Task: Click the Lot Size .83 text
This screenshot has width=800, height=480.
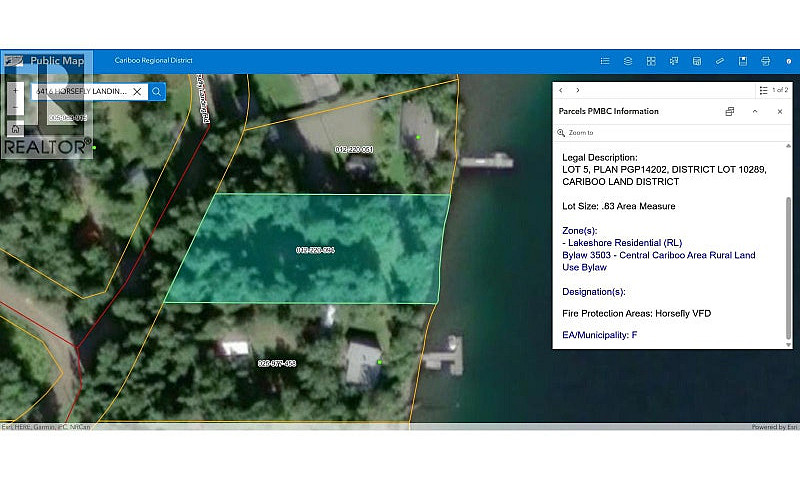Action: (618, 206)
